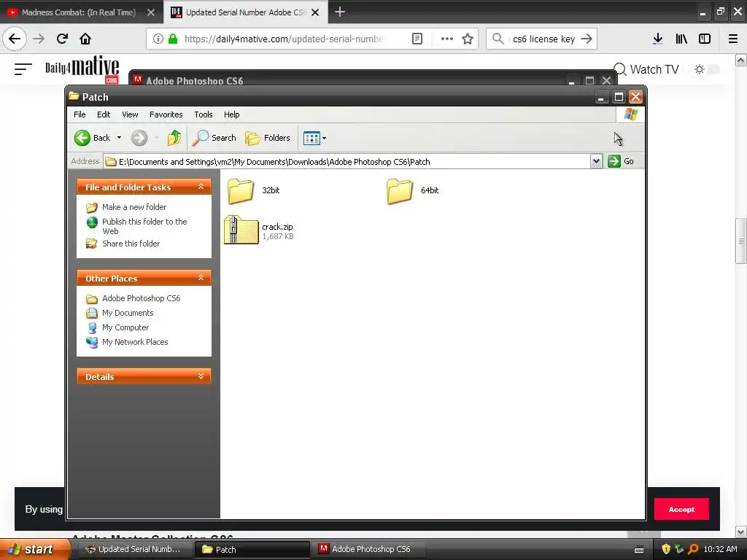
Task: Open Search in the Patch window toolbar
Action: click(214, 138)
